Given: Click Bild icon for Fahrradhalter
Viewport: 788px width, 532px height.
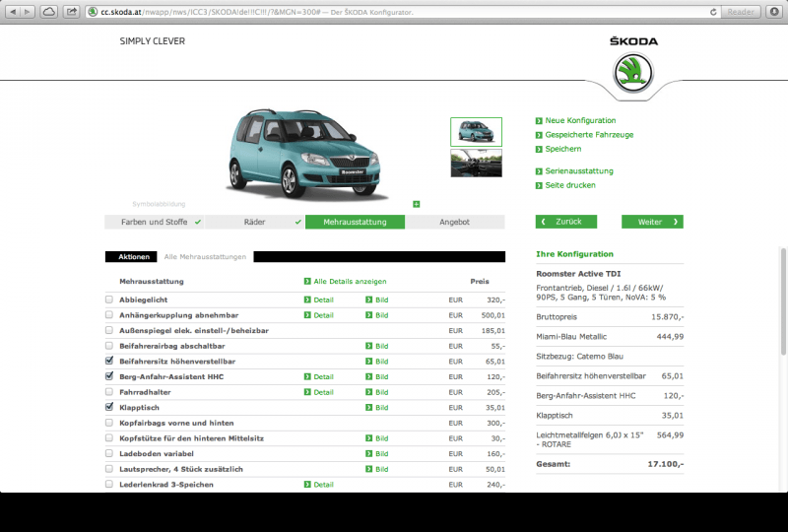Looking at the screenshot, I should pos(368,392).
